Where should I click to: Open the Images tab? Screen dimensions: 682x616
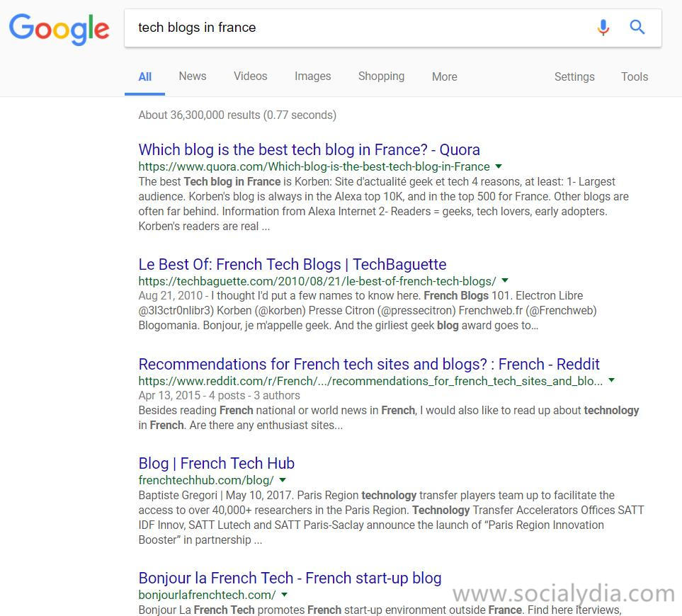313,76
